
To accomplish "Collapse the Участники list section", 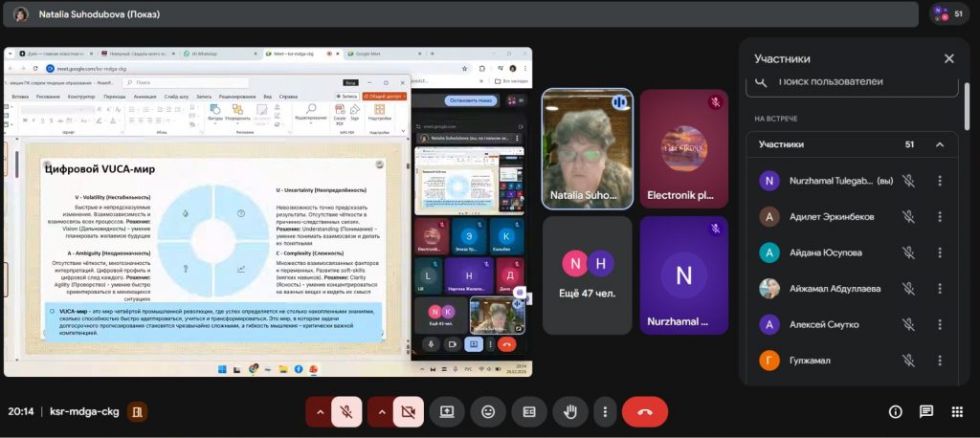I will tap(940, 144).
